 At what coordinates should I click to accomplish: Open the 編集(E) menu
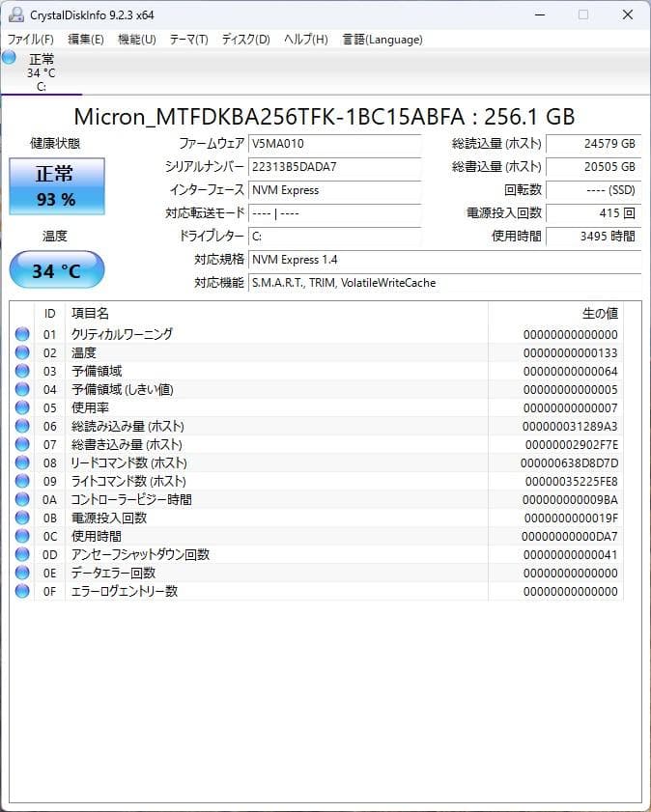pos(86,40)
